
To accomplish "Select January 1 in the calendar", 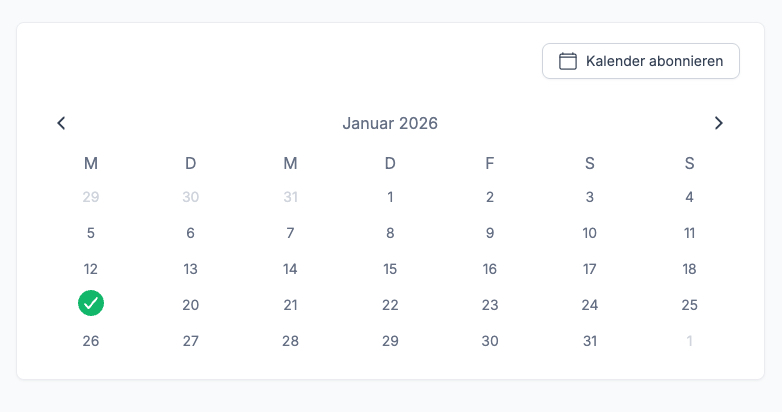I will (390, 197).
